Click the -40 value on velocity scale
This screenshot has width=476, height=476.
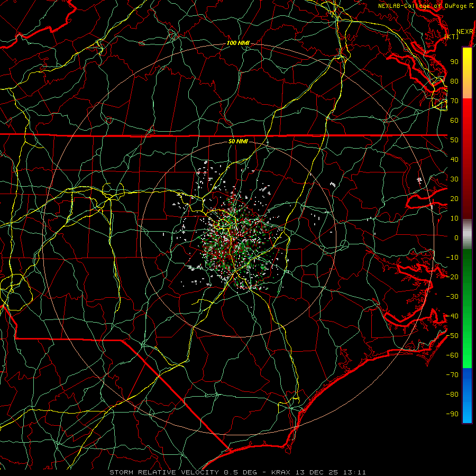452,316
